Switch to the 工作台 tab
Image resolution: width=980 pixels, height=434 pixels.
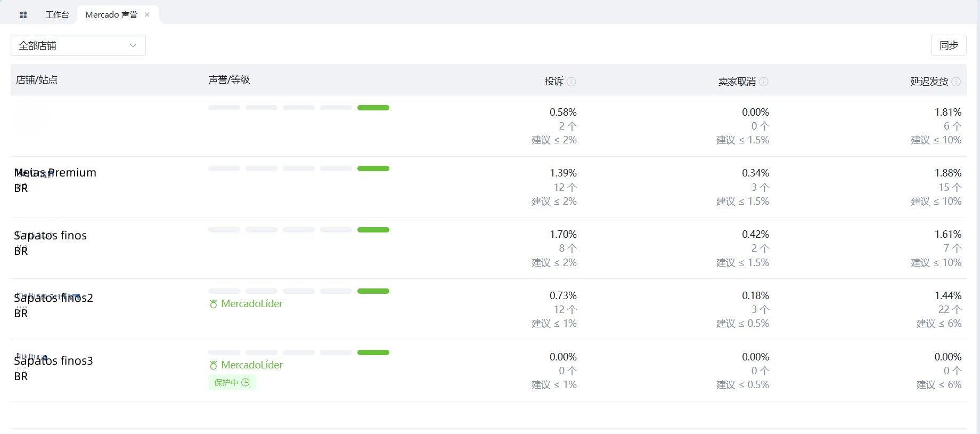(x=57, y=15)
